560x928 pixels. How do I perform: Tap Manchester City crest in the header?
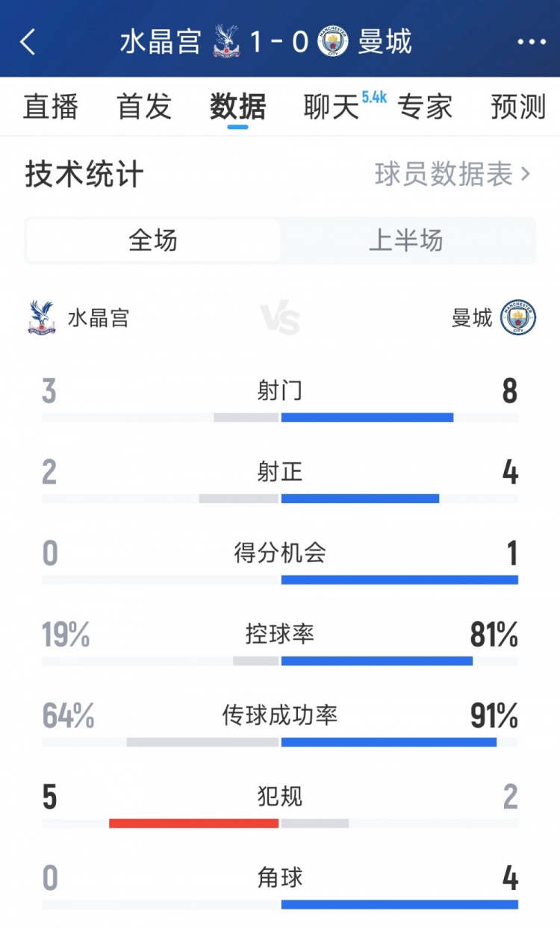tap(332, 43)
